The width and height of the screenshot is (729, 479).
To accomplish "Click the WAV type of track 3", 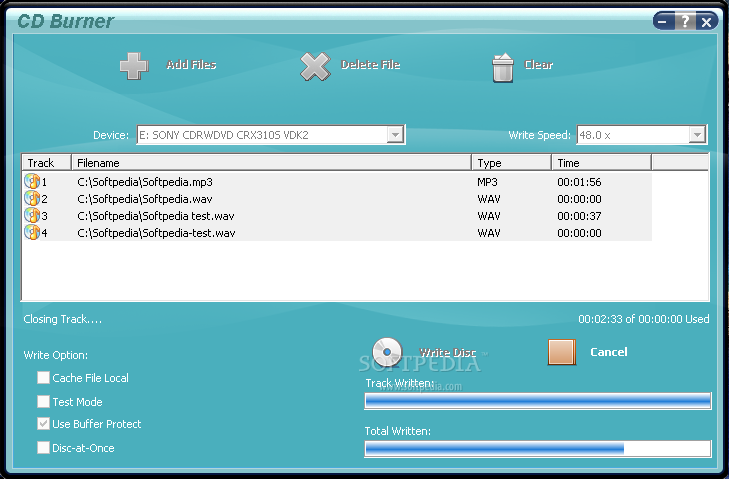I will click(x=489, y=216).
